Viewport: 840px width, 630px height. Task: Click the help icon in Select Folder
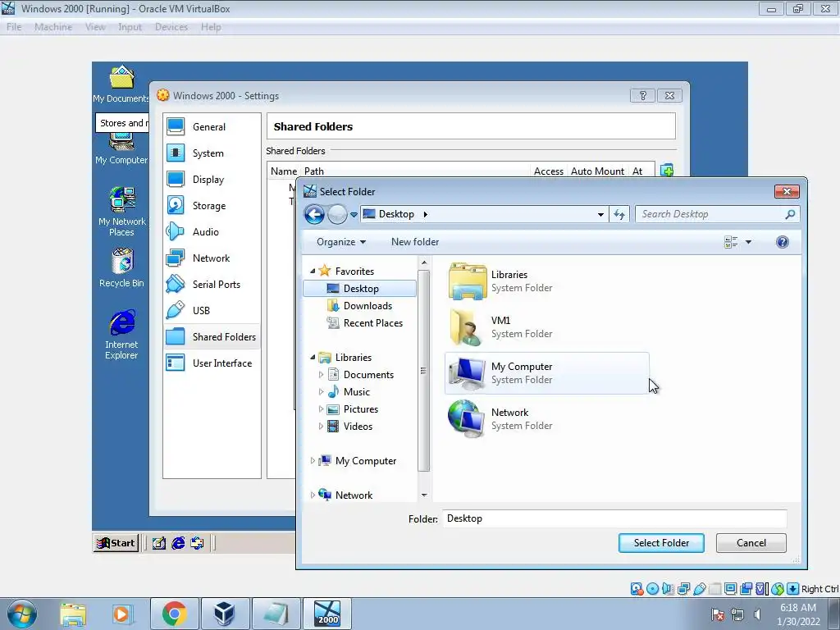click(782, 242)
